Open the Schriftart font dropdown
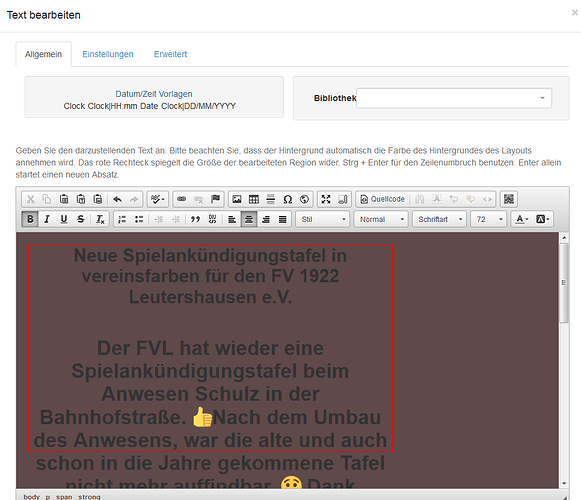Viewport: 581px width, 500px height. click(440, 219)
